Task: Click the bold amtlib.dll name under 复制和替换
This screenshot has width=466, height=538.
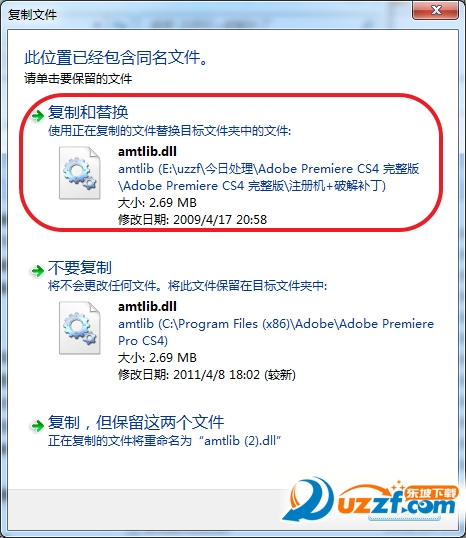Action: (147, 151)
